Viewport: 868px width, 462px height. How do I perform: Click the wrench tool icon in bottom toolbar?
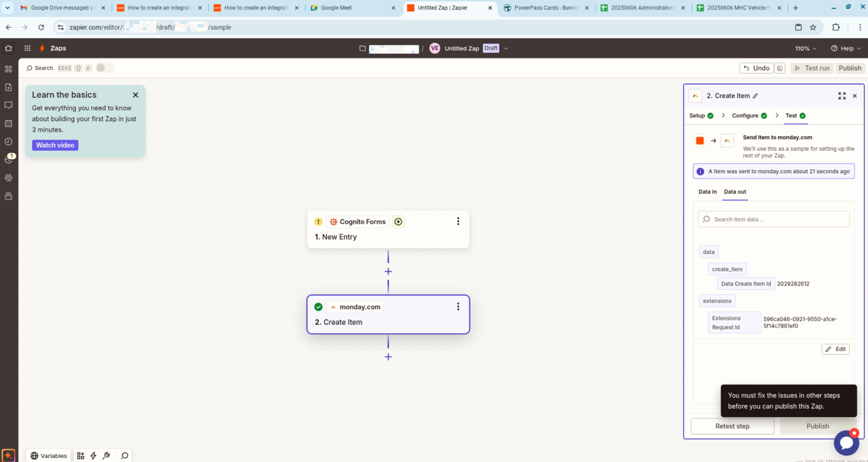(x=106, y=456)
